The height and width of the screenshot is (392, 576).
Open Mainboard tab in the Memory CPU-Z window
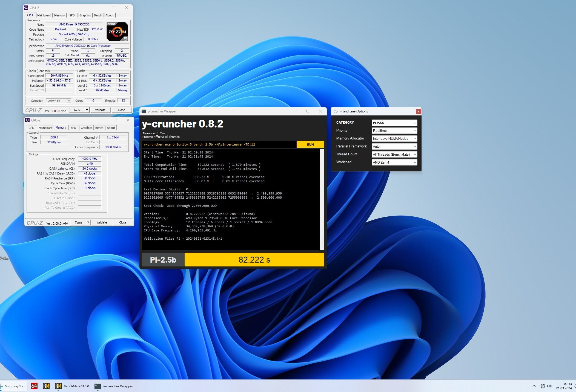click(x=45, y=128)
